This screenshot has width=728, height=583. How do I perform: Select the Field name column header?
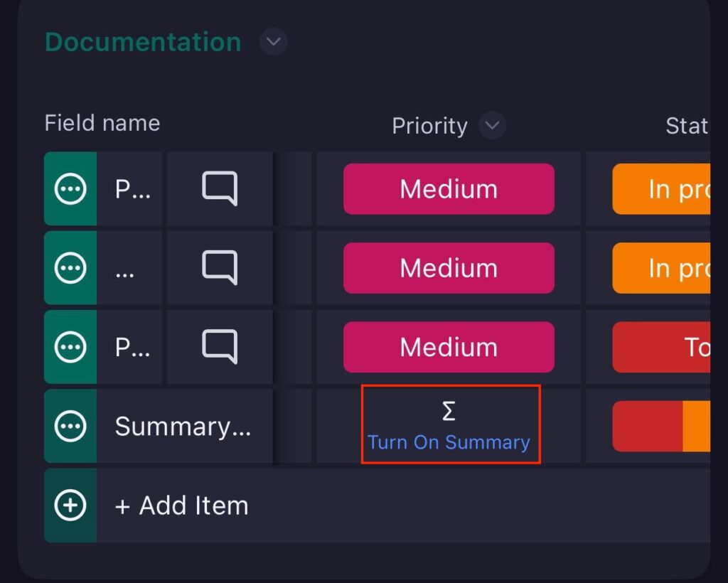[x=102, y=123]
